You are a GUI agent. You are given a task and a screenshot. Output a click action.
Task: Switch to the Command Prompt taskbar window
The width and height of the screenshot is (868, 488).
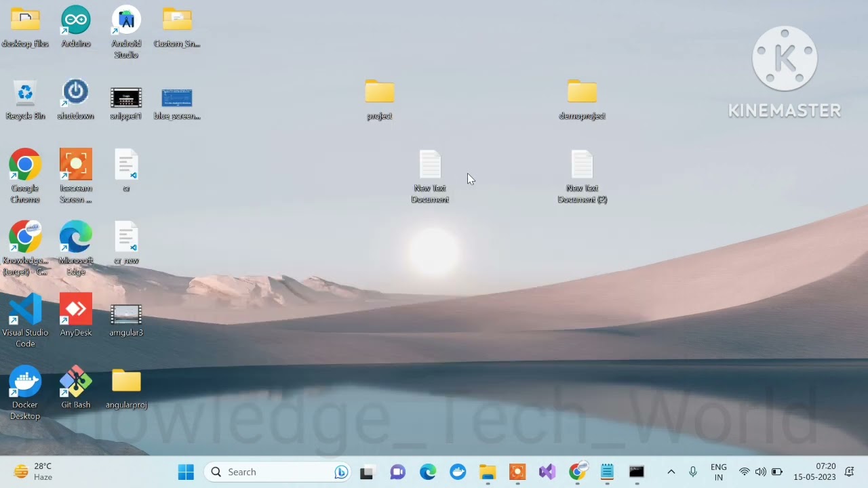637,472
